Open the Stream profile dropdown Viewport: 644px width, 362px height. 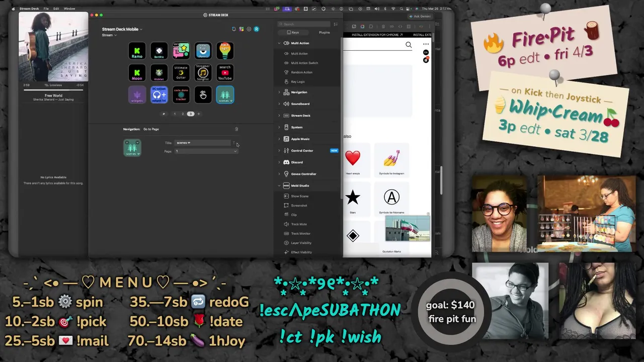pyautogui.click(x=109, y=35)
